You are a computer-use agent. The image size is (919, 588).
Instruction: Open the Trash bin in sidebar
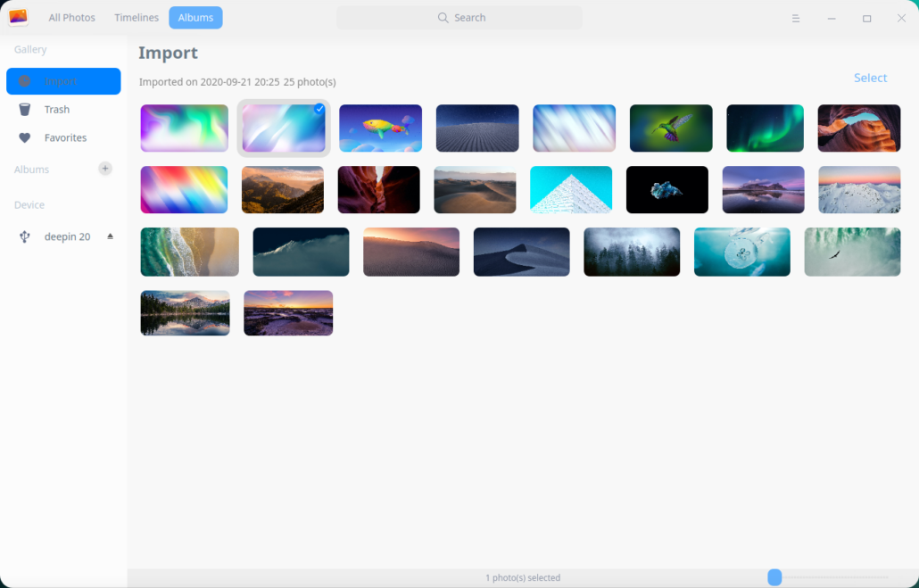[25, 110]
